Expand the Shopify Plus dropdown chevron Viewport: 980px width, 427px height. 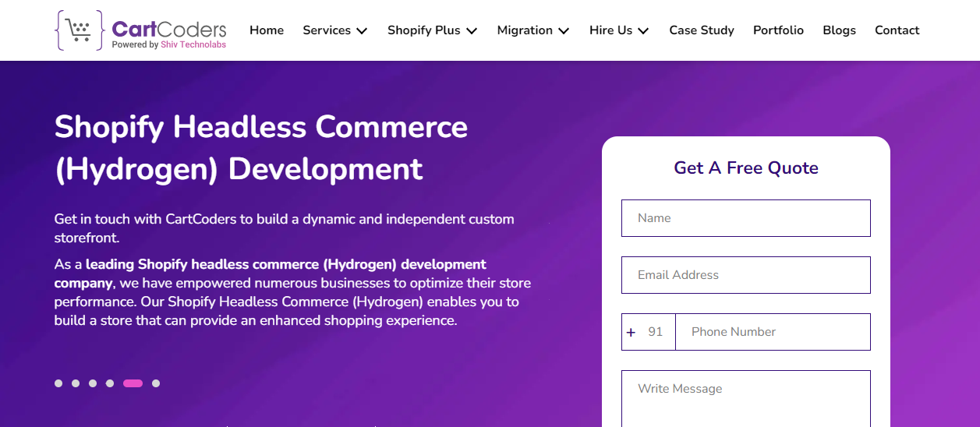(472, 31)
